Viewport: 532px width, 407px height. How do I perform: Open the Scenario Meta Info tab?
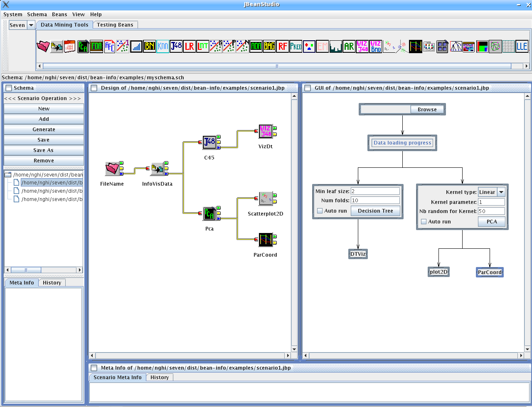(118, 378)
